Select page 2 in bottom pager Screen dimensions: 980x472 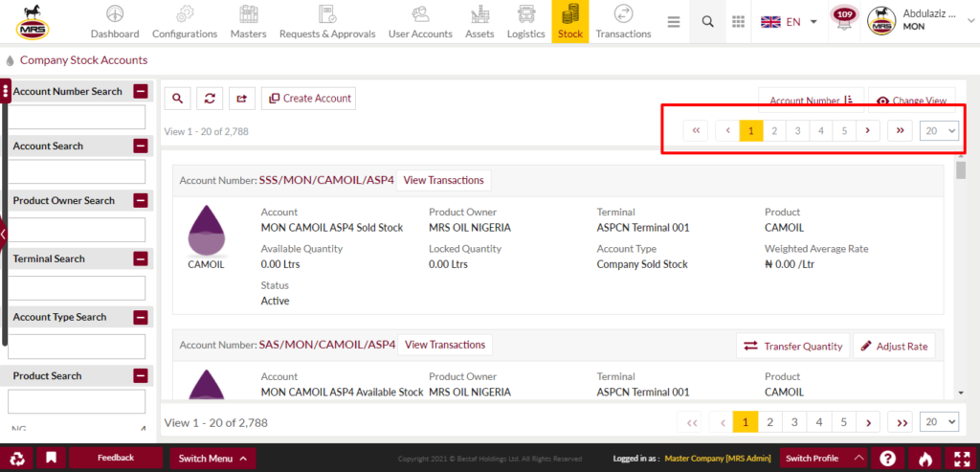click(x=770, y=422)
